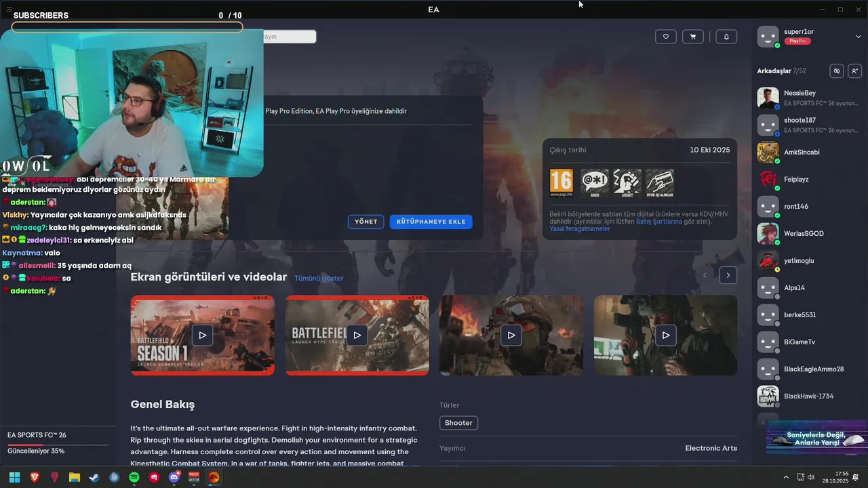Click the Şiddet violence rating icon
Viewport: 868px width, 488px height.
(x=627, y=183)
